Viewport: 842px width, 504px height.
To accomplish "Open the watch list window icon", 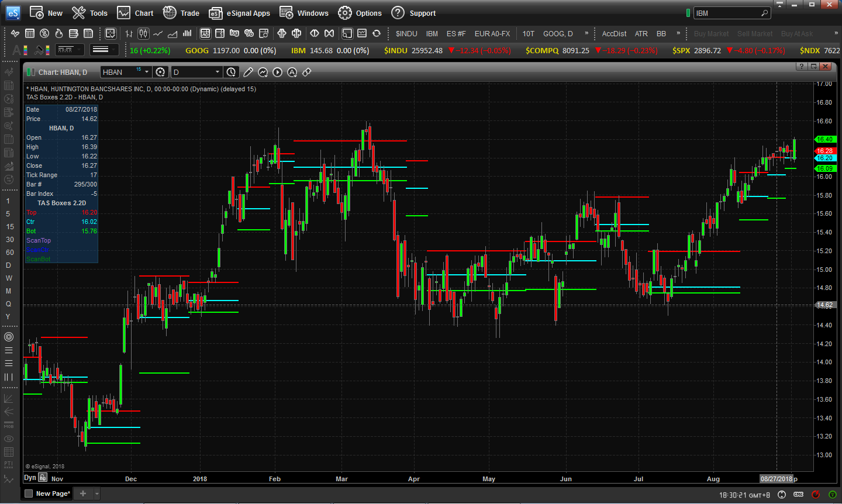I will pyautogui.click(x=30, y=33).
